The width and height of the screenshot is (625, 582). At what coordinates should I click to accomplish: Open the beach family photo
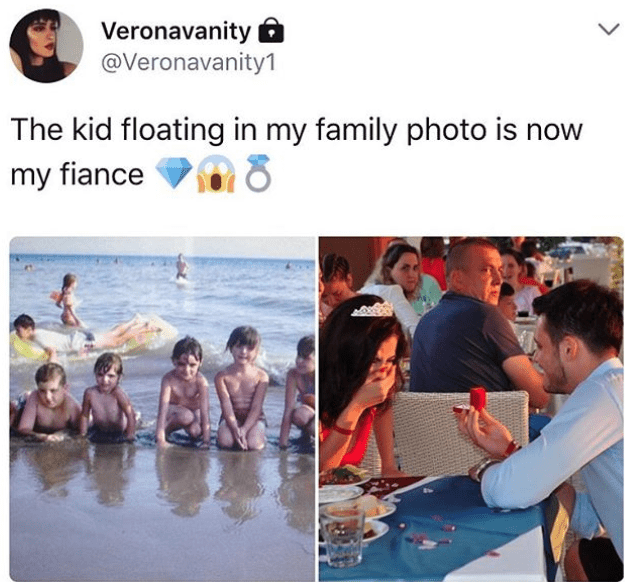click(163, 408)
